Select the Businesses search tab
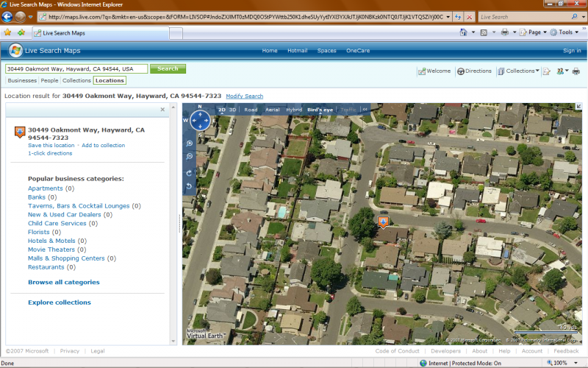This screenshot has width=588, height=368. pos(22,80)
